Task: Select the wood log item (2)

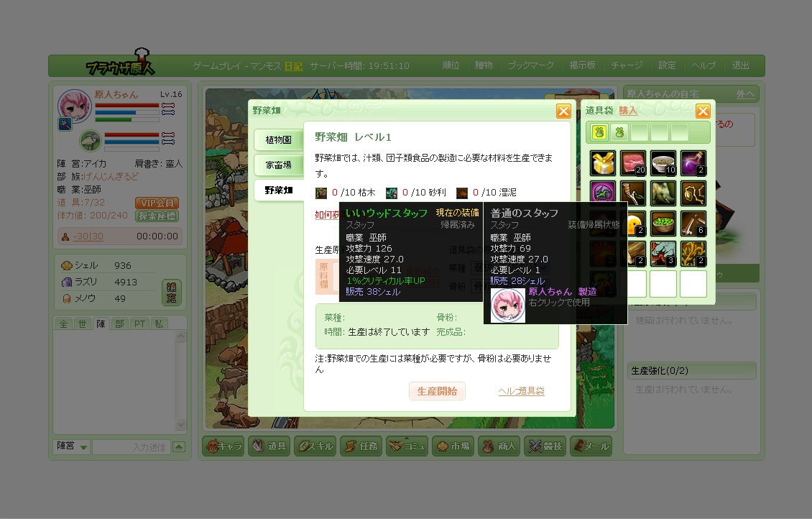Action: tap(637, 253)
